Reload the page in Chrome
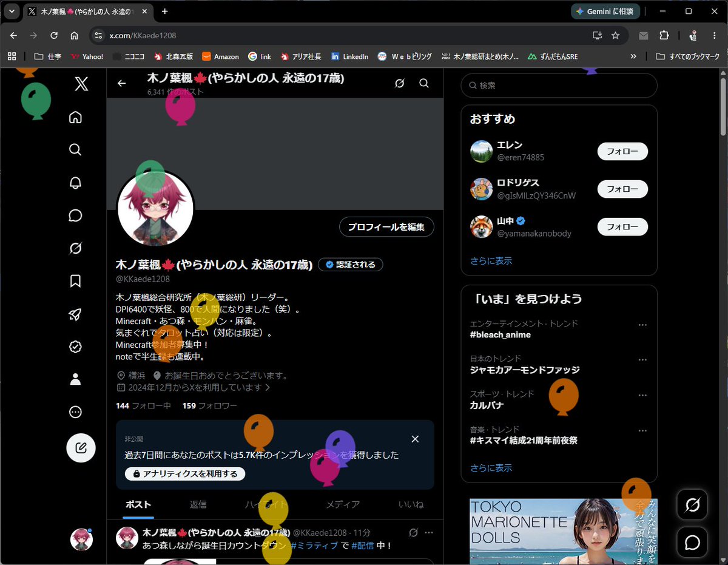The height and width of the screenshot is (565, 728). click(x=53, y=36)
